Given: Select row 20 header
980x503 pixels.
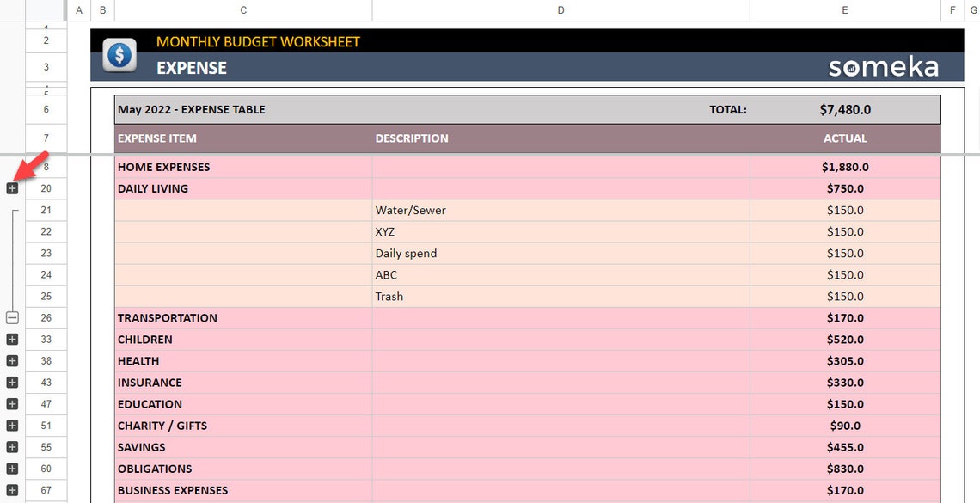Looking at the screenshot, I should pos(46,188).
